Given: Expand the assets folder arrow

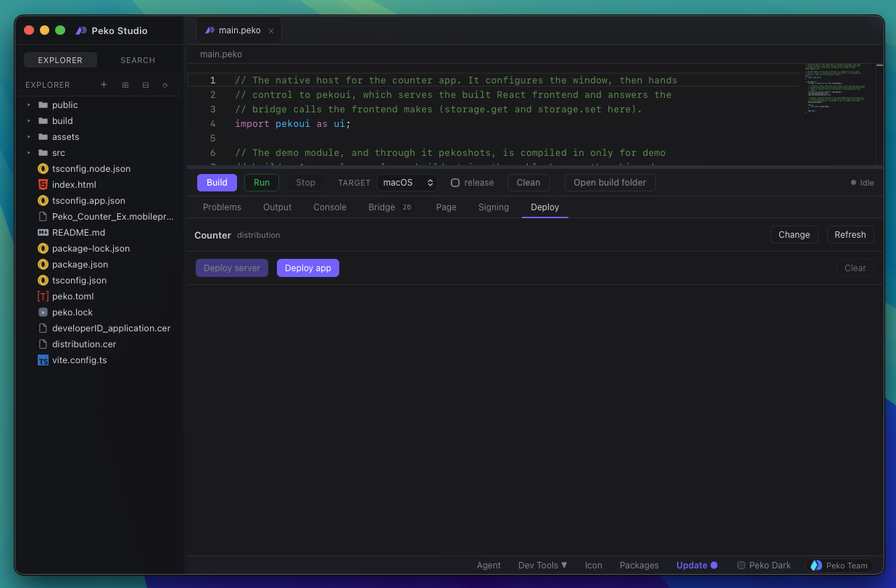Looking at the screenshot, I should click(29, 137).
